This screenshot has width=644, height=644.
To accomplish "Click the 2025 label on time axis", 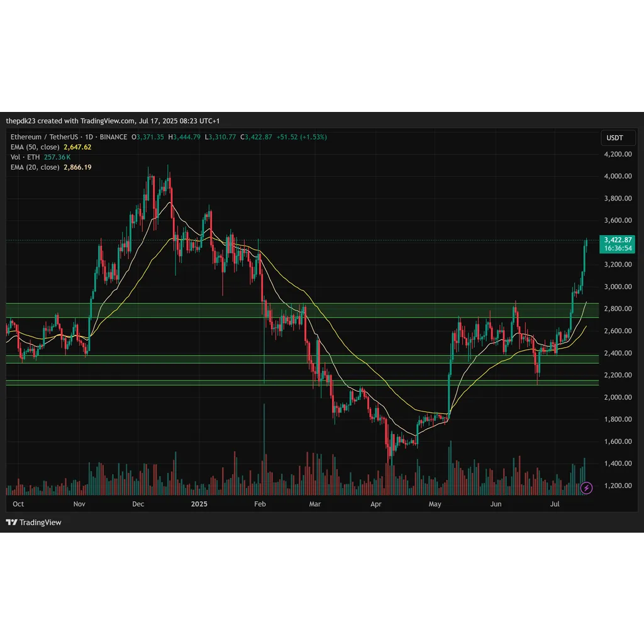I will (x=199, y=504).
